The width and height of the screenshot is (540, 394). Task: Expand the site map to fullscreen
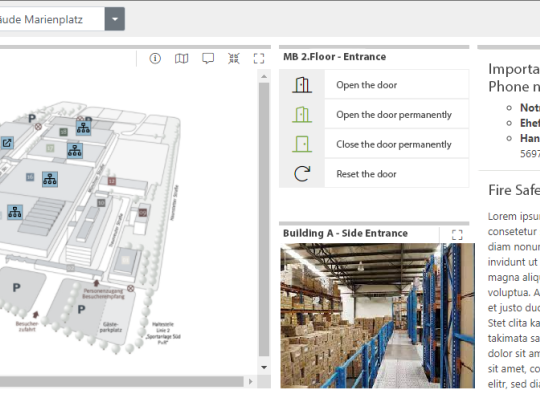[x=259, y=59]
